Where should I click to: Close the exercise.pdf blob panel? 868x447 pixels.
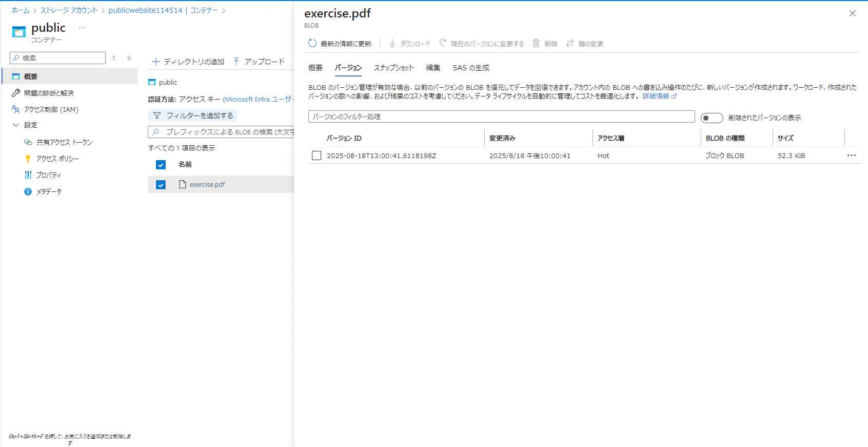pos(853,13)
